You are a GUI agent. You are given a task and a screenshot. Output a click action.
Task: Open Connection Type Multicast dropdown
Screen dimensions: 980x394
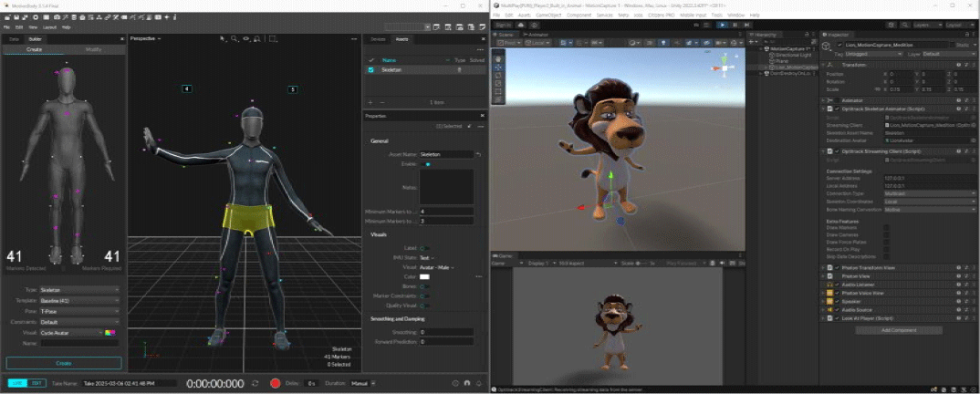coord(930,193)
